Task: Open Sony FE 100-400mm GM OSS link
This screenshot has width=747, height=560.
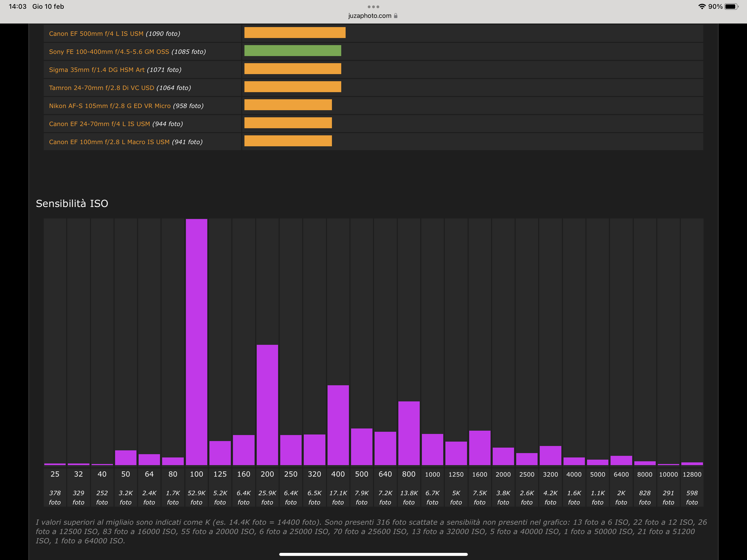Action: (109, 52)
